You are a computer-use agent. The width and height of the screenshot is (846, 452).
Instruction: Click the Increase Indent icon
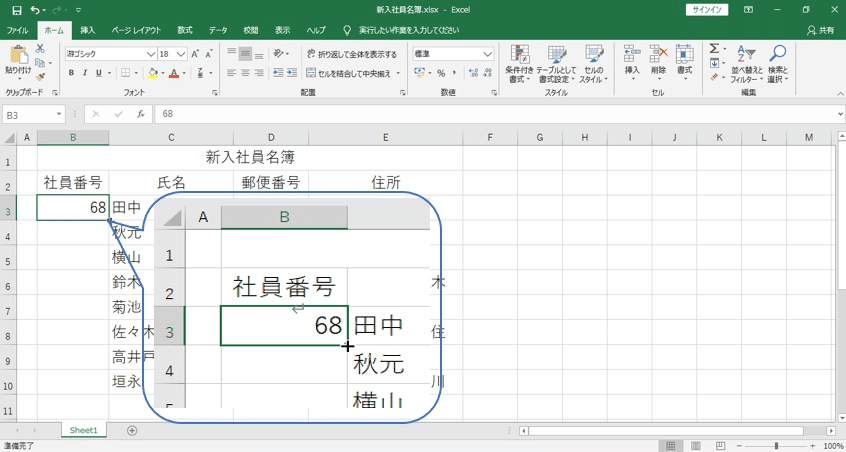(292, 73)
